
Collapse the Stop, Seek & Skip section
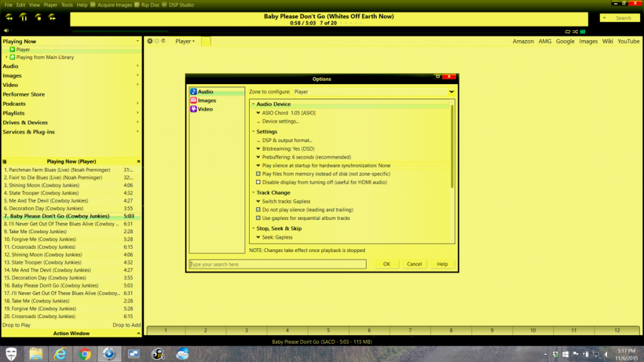coord(253,229)
